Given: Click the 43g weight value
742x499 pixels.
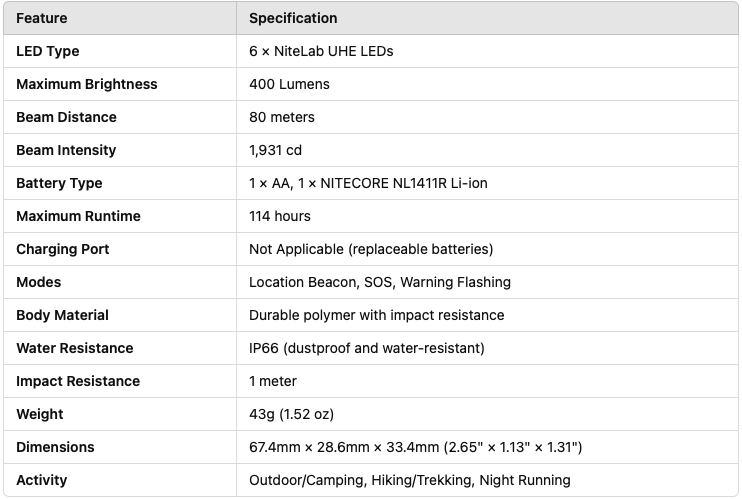Looking at the screenshot, I should click(x=291, y=414).
